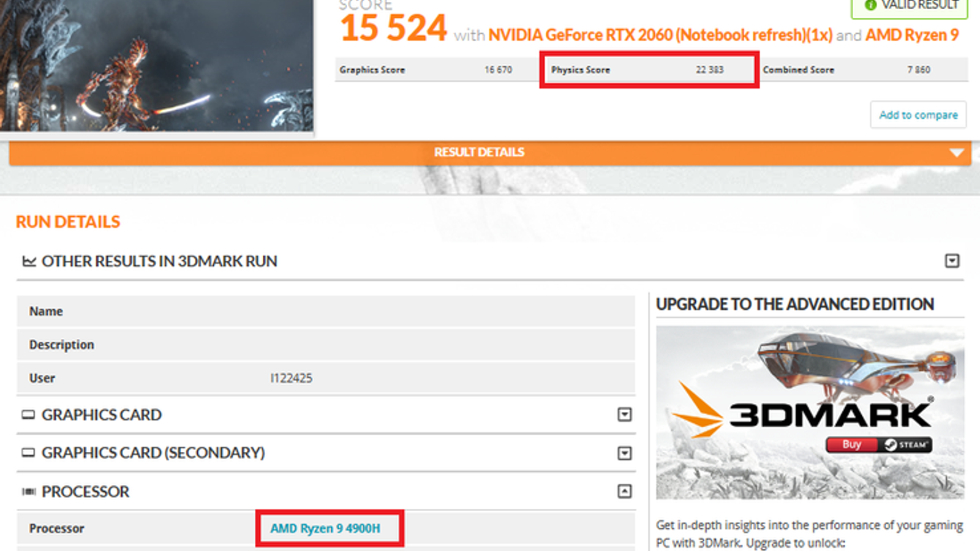Click the Buy on Steam button
Viewport: 980px width, 551px height.
879,444
